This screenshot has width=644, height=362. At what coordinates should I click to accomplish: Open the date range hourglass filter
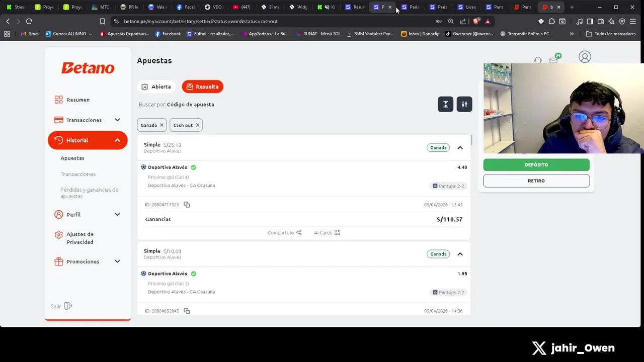445,104
